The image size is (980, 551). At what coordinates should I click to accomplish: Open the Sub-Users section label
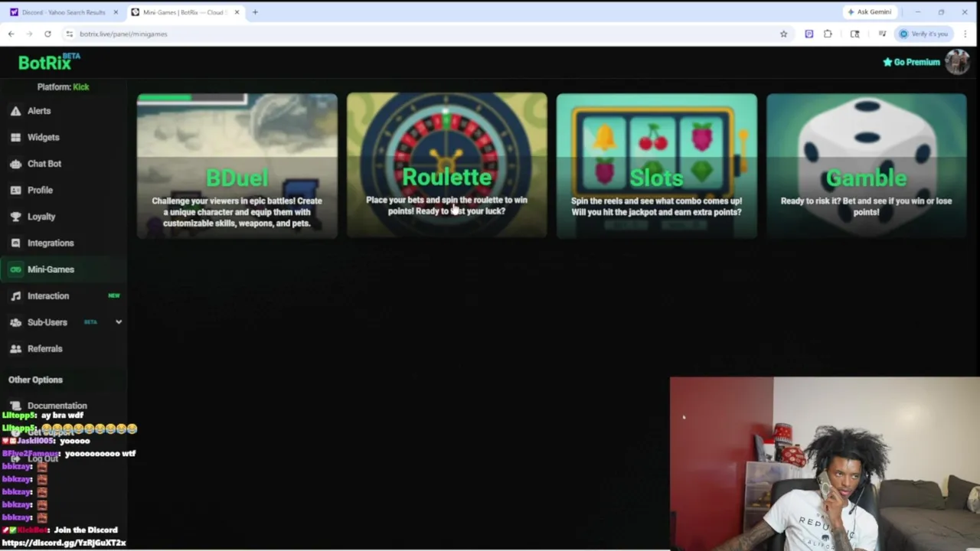click(x=47, y=322)
